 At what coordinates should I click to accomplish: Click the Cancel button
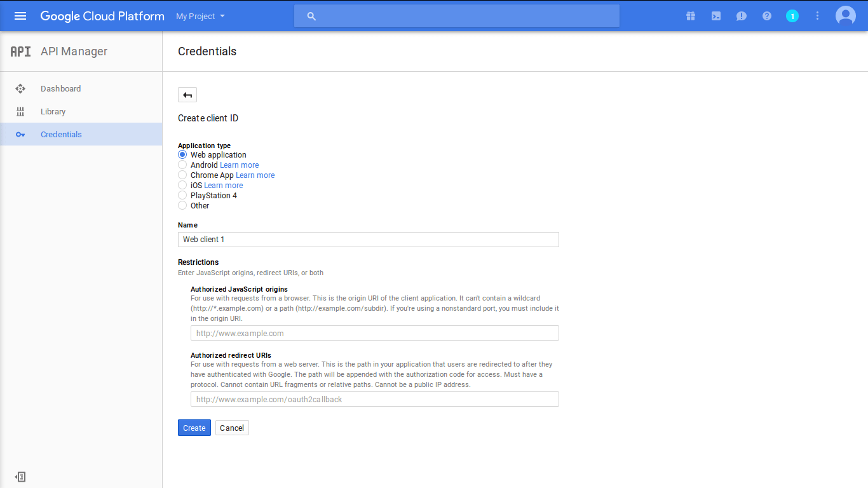pyautogui.click(x=232, y=428)
